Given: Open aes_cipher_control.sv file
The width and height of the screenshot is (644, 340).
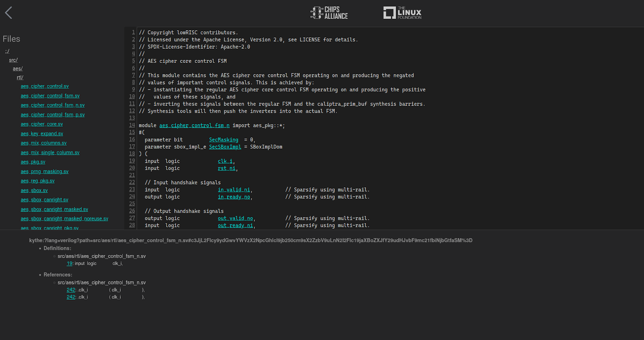Looking at the screenshot, I should [45, 86].
